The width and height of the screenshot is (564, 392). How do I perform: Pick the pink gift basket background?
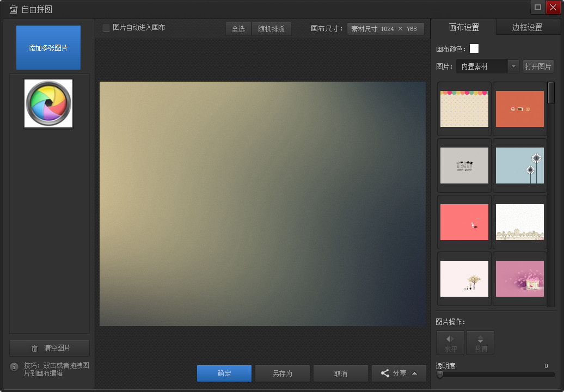tap(520, 279)
